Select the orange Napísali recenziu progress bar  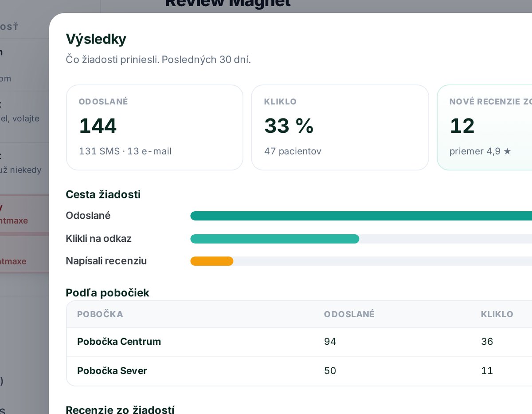coord(211,261)
